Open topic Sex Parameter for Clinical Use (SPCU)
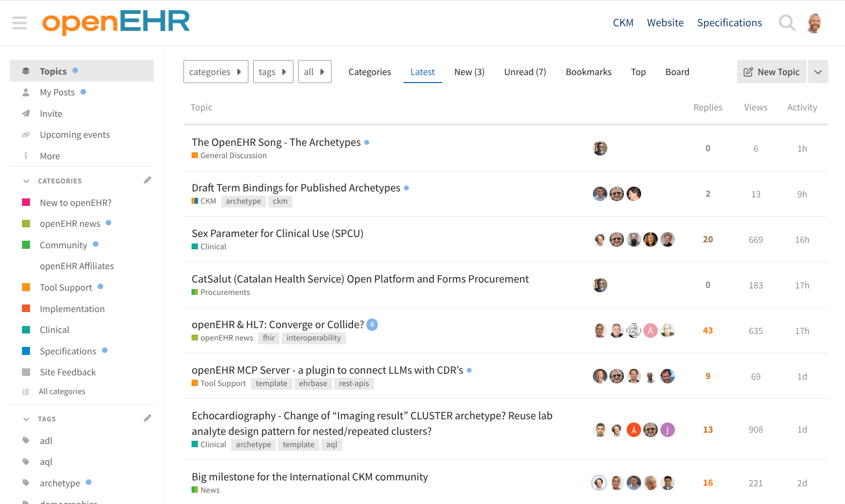 (x=277, y=233)
